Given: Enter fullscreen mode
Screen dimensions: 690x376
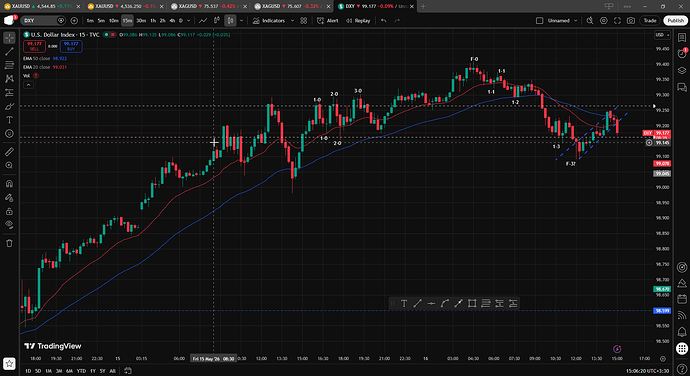Looking at the screenshot, I should point(617,21).
